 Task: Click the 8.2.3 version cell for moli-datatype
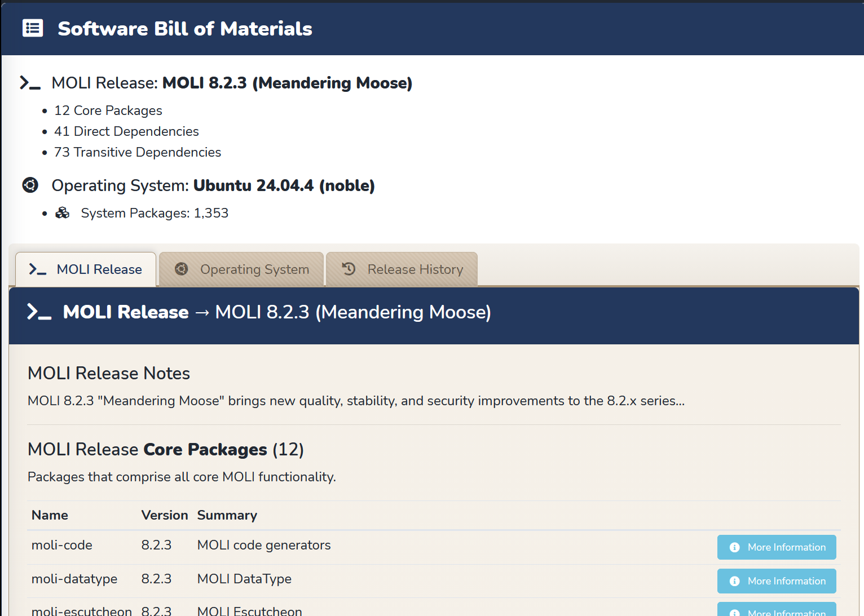[x=156, y=579]
